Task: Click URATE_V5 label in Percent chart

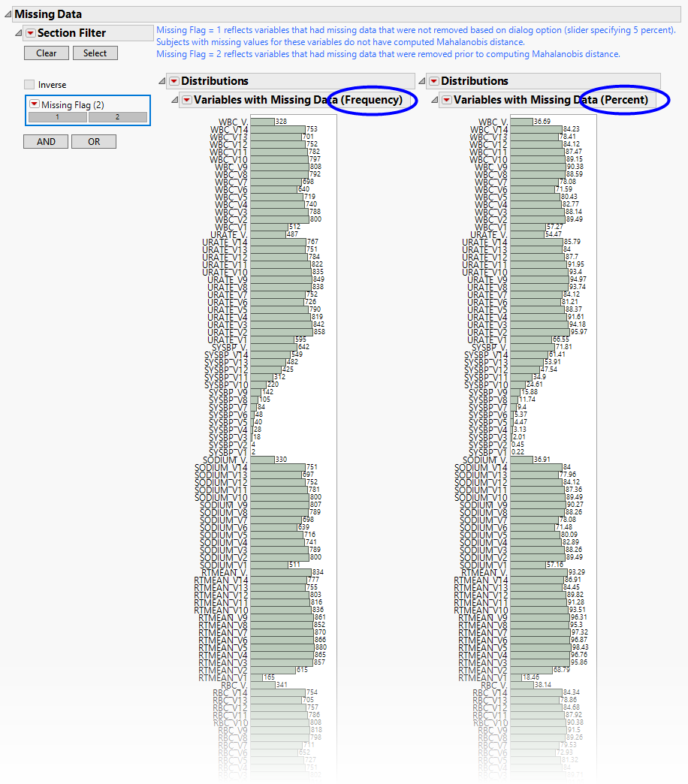Action: tap(487, 309)
